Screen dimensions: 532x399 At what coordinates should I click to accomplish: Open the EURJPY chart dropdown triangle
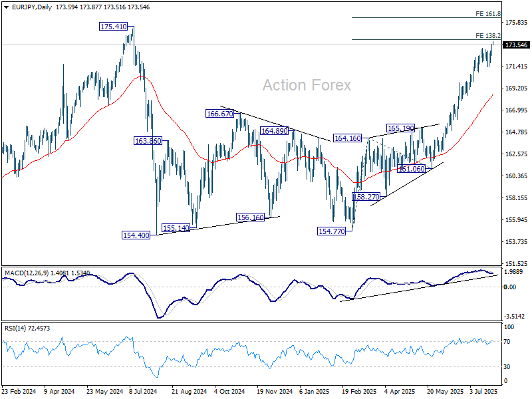tap(6, 7)
